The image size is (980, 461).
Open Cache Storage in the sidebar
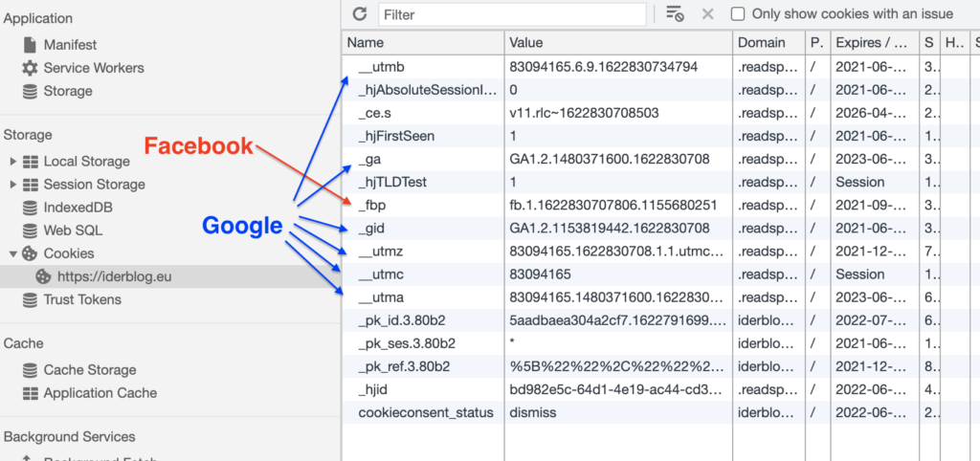tap(89, 370)
